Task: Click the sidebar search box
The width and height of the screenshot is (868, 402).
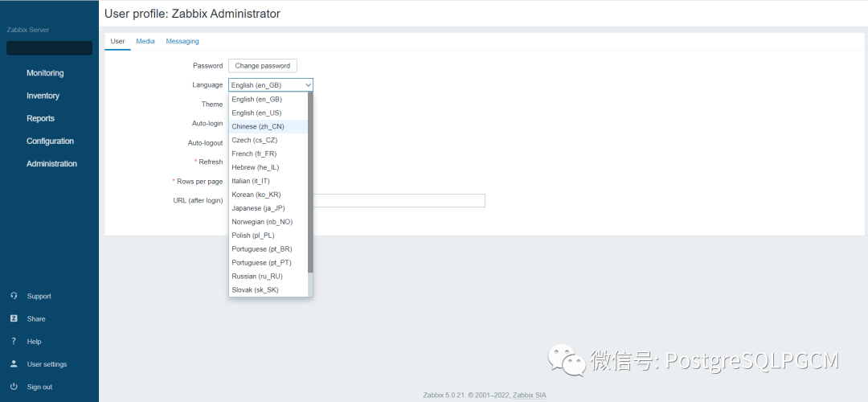Action: [49, 48]
